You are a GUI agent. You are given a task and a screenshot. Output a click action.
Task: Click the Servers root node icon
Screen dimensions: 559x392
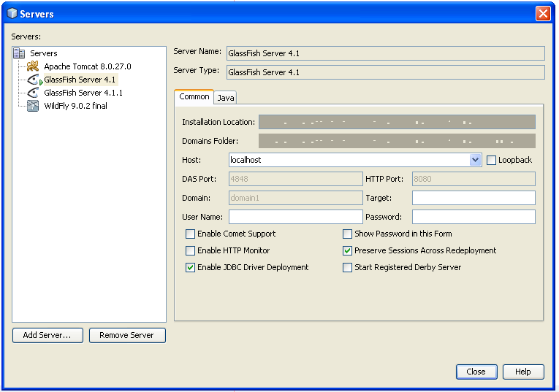point(19,53)
